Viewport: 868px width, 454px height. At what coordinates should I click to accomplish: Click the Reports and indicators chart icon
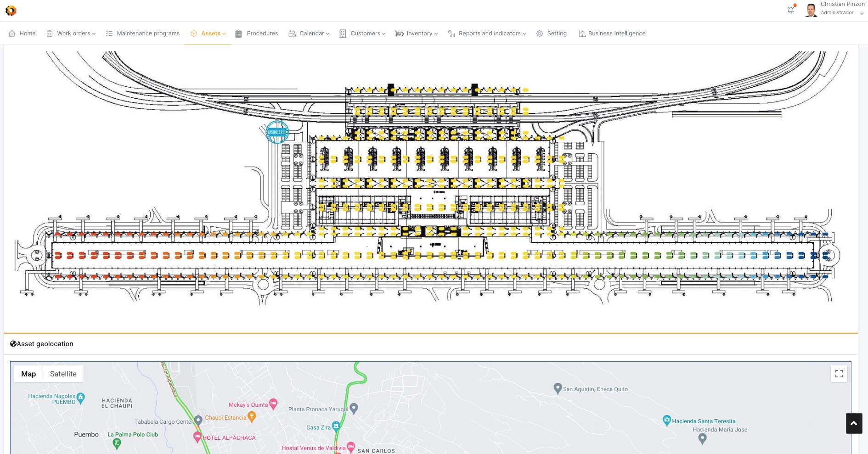[451, 34]
